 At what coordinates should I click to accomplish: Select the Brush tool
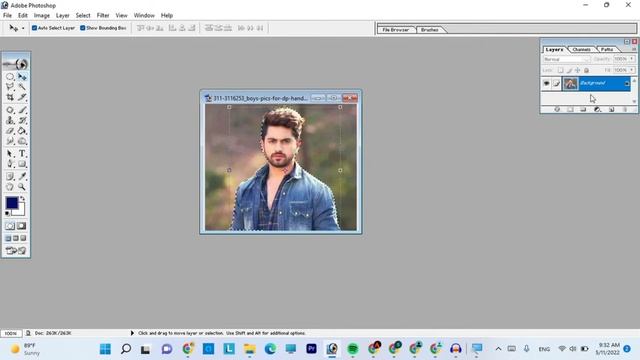click(x=22, y=110)
